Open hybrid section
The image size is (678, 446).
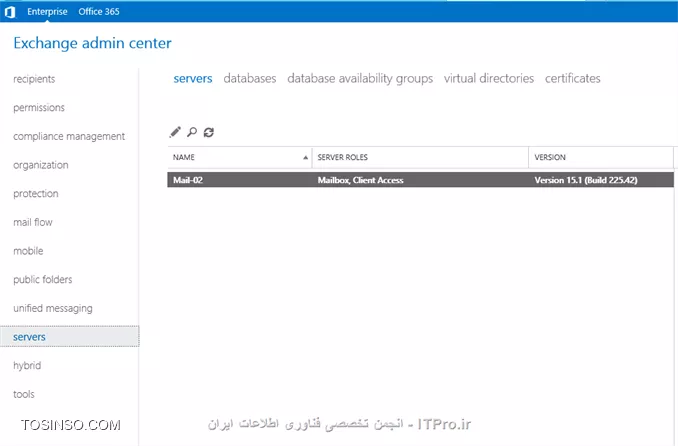pos(27,366)
